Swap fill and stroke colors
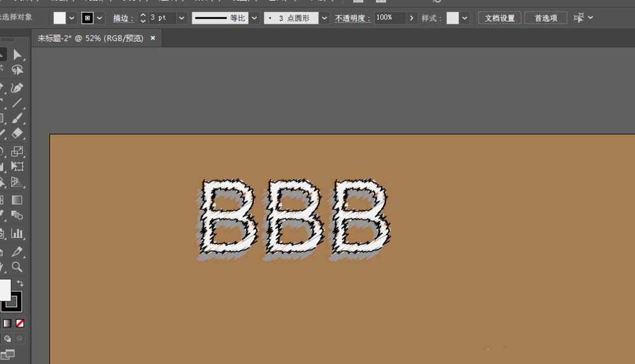The image size is (635, 364). pyautogui.click(x=20, y=283)
